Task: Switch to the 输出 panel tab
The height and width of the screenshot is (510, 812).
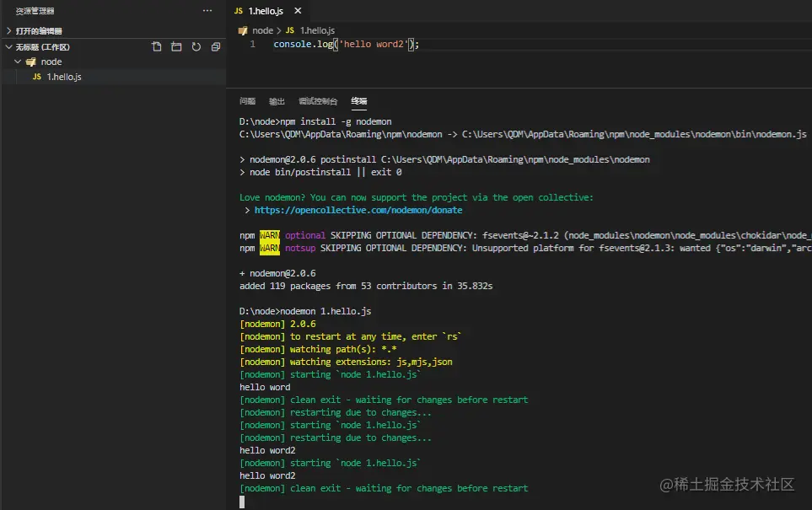Action: click(277, 101)
